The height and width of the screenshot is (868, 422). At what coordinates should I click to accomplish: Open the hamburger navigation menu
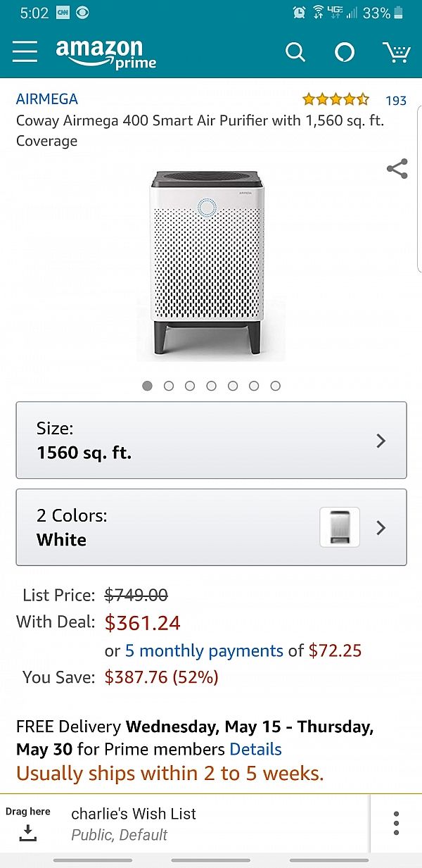click(25, 52)
